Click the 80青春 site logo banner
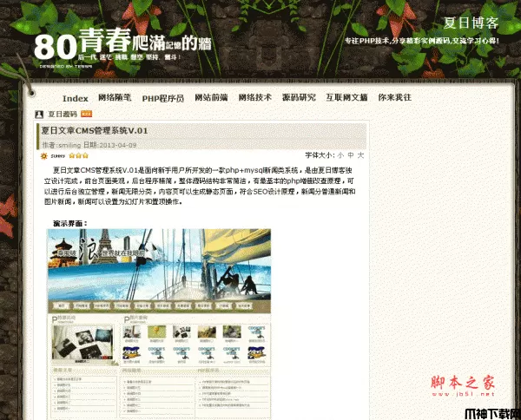The height and width of the screenshot is (420, 521). click(122, 47)
